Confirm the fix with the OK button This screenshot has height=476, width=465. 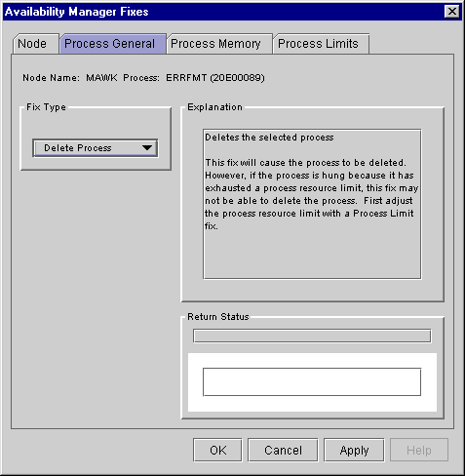(217, 450)
